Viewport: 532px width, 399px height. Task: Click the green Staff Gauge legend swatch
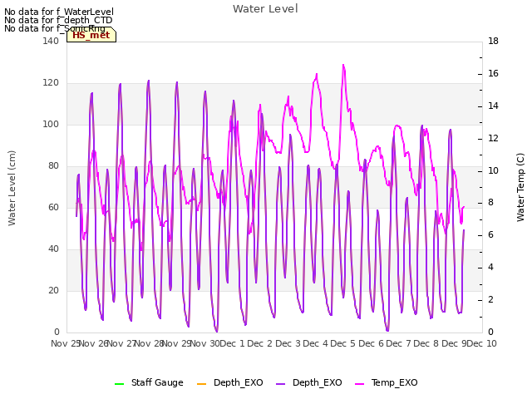[x=120, y=384]
